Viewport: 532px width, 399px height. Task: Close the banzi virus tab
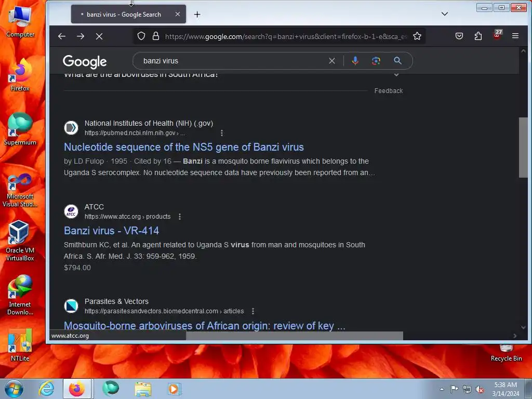[x=178, y=14]
